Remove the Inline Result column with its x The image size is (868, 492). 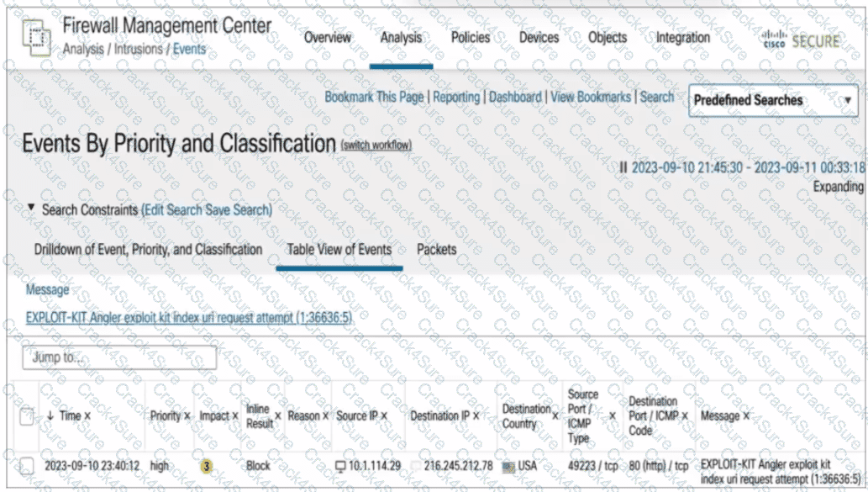coord(278,415)
